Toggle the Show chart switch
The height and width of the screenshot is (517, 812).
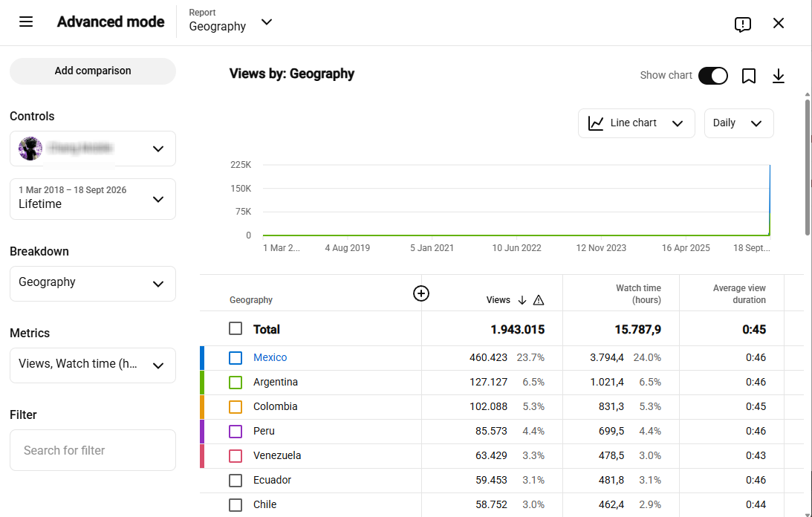click(x=712, y=76)
